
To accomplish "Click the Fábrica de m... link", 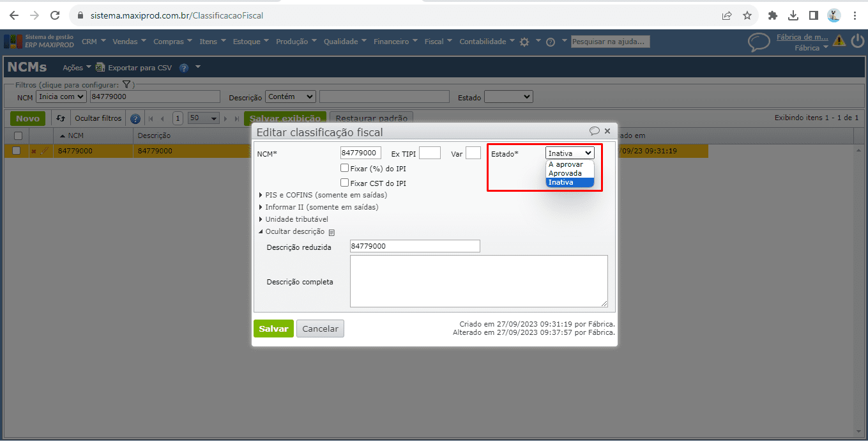I will click(x=802, y=38).
